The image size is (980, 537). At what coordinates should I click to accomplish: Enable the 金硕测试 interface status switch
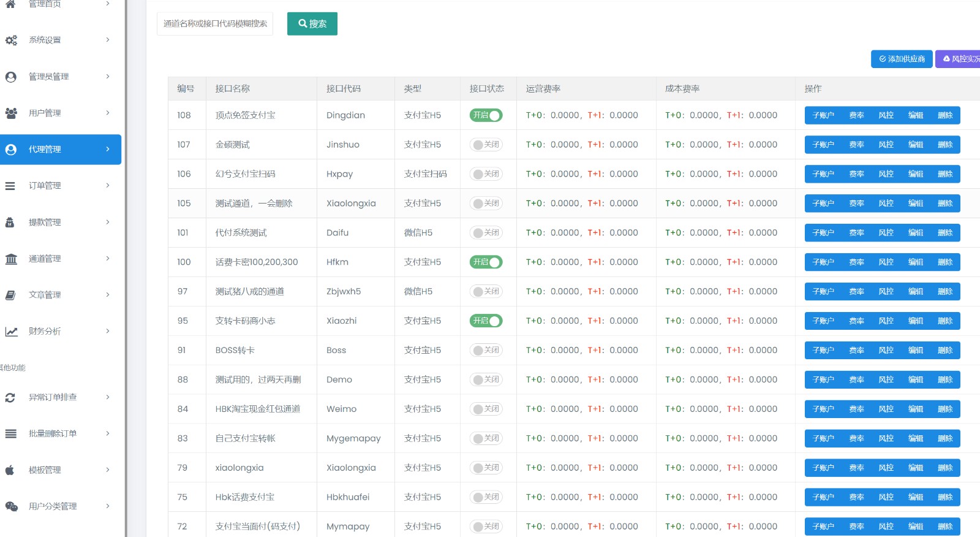click(486, 145)
